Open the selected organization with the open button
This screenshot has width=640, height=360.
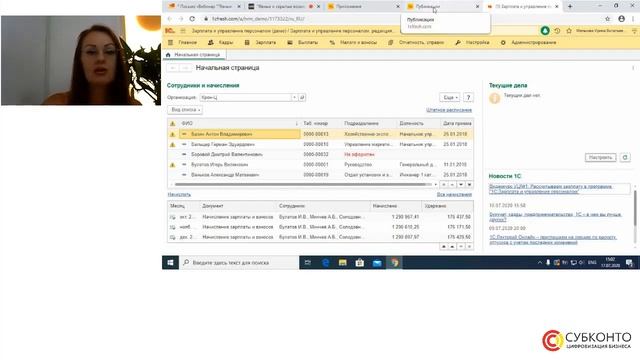302,98
